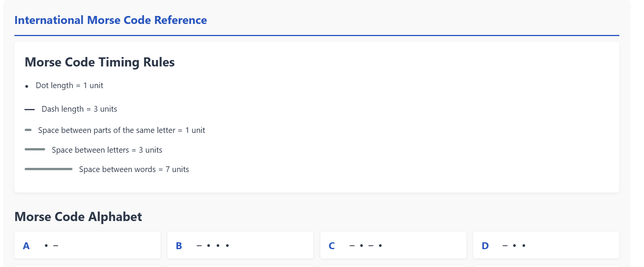Viewport: 644px width, 267px height.
Task: Select the blue letter B label
Action: click(x=179, y=246)
